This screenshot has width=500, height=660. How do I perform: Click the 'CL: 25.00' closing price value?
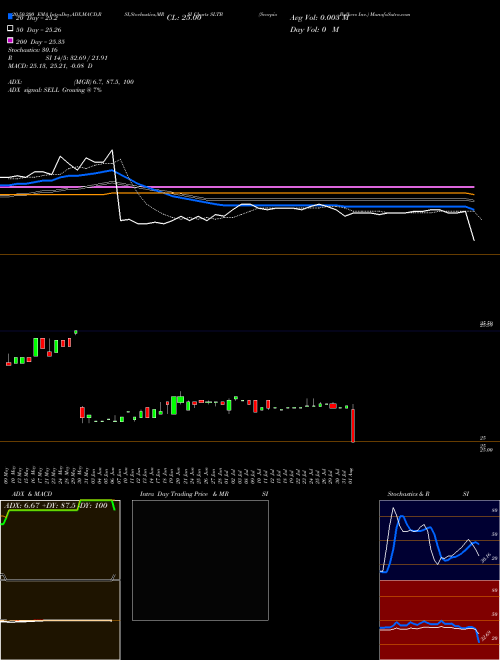coord(184,18)
